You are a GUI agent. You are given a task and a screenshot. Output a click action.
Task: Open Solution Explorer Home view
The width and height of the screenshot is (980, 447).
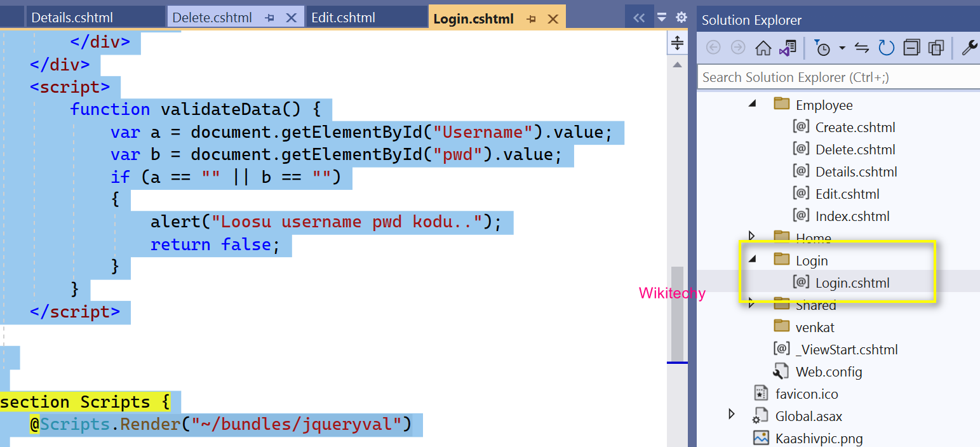(763, 48)
